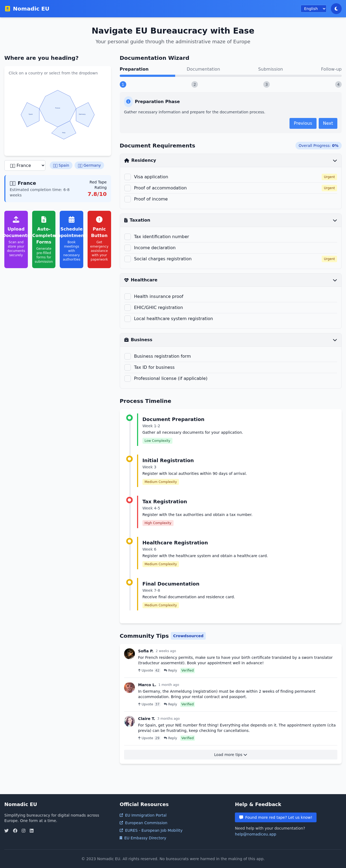Check the Visa application checkbox

pyautogui.click(x=128, y=177)
